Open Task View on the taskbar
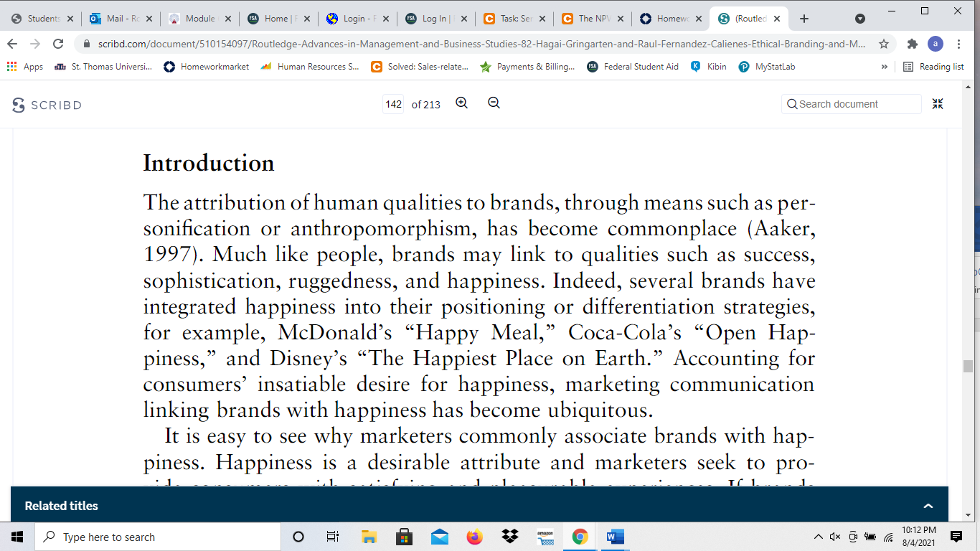The width and height of the screenshot is (980, 551). [332, 537]
